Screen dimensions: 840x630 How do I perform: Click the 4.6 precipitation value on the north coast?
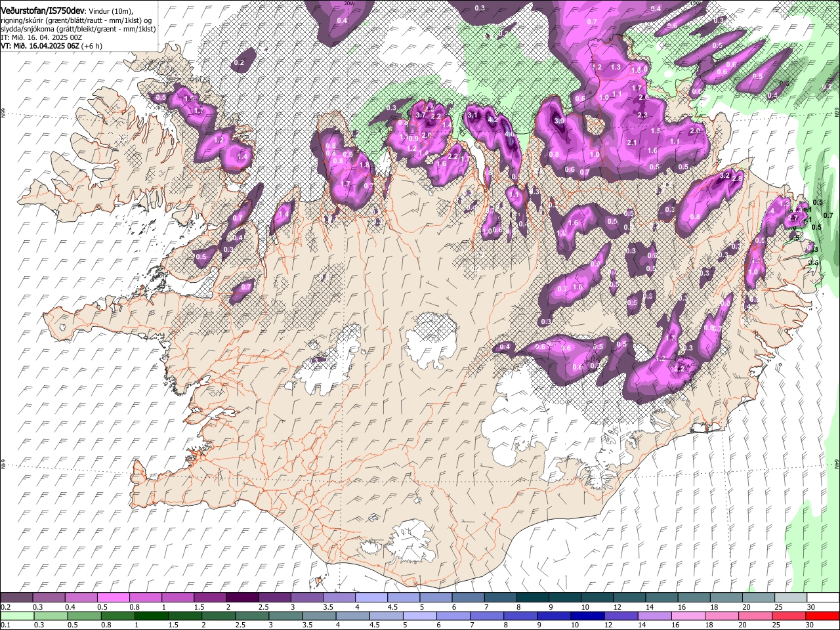pos(510,134)
